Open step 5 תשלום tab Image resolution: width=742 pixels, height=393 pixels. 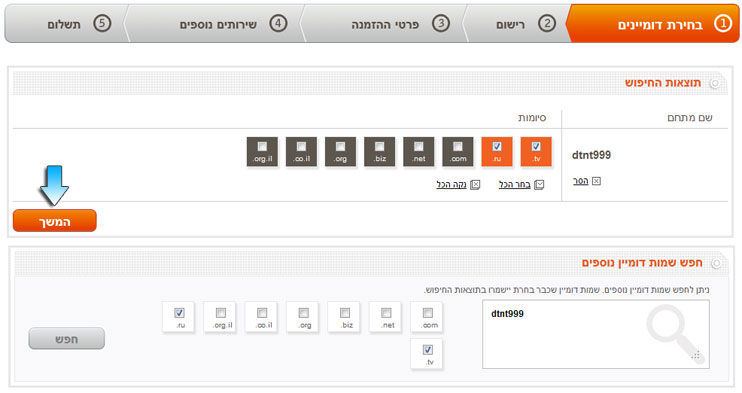click(66, 24)
